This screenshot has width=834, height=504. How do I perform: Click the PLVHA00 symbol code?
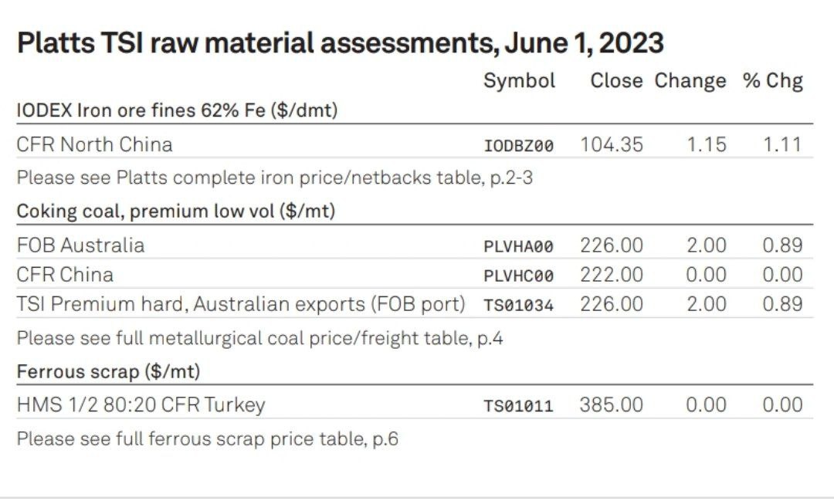[518, 246]
